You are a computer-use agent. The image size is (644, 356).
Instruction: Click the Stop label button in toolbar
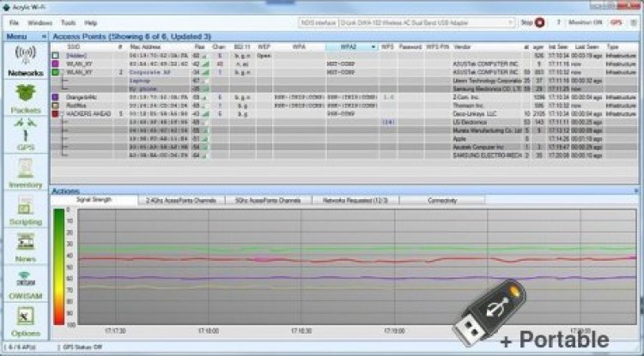point(526,22)
